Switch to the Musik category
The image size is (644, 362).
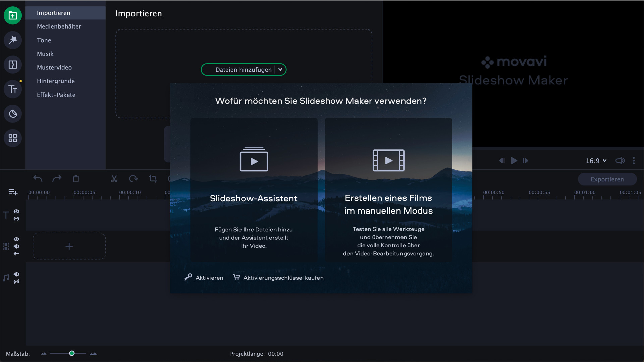(x=45, y=54)
